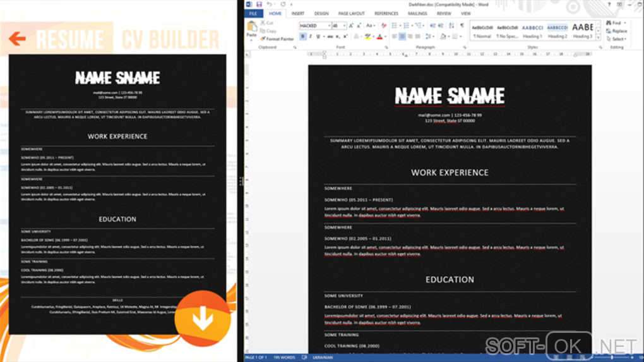This screenshot has height=362, width=644.
Task: Apply the No Spacing style
Action: [x=507, y=31]
